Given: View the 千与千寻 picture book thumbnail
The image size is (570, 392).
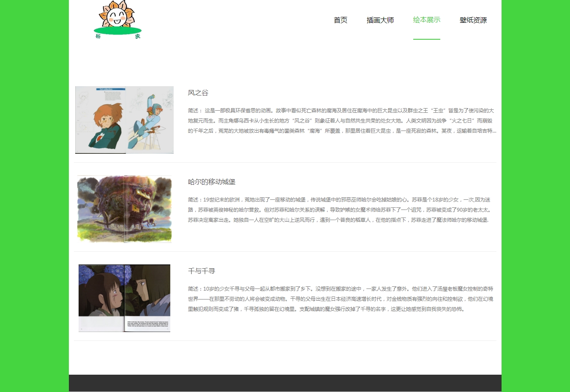Looking at the screenshot, I should click(x=124, y=298).
